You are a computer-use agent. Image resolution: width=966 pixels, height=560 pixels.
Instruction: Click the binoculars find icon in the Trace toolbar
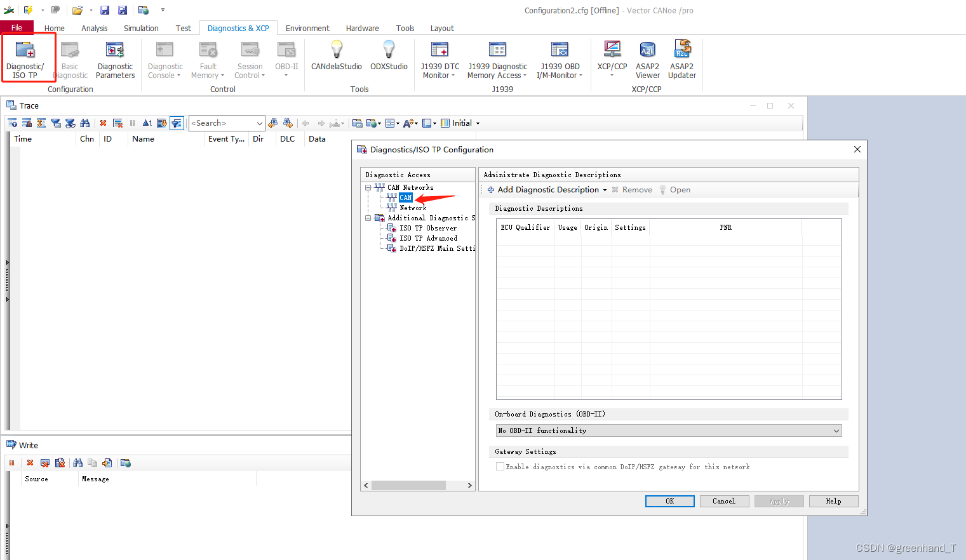(84, 123)
